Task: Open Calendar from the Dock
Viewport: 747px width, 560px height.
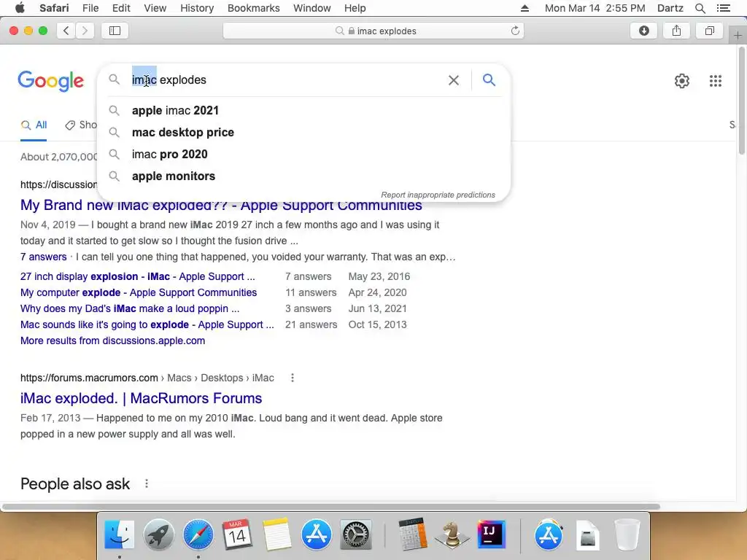Action: tap(237, 534)
